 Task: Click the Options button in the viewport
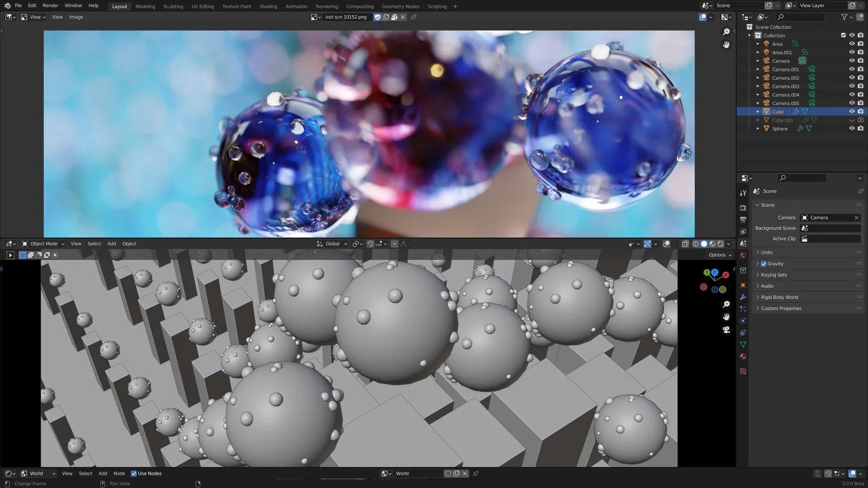[x=719, y=254]
